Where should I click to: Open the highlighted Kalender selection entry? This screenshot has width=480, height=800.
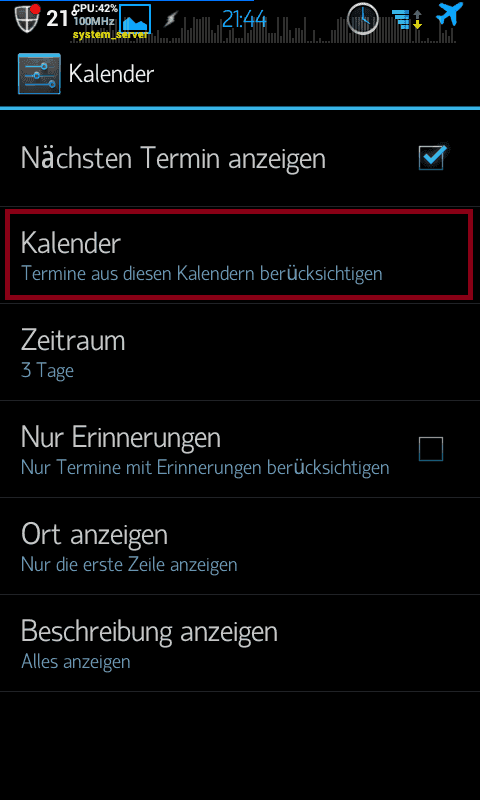click(x=239, y=255)
